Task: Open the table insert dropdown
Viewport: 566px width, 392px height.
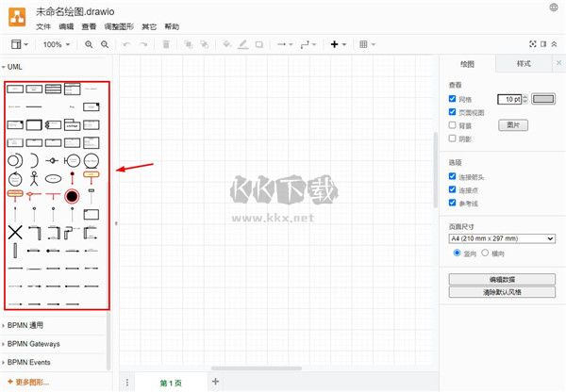Action: pos(368,44)
